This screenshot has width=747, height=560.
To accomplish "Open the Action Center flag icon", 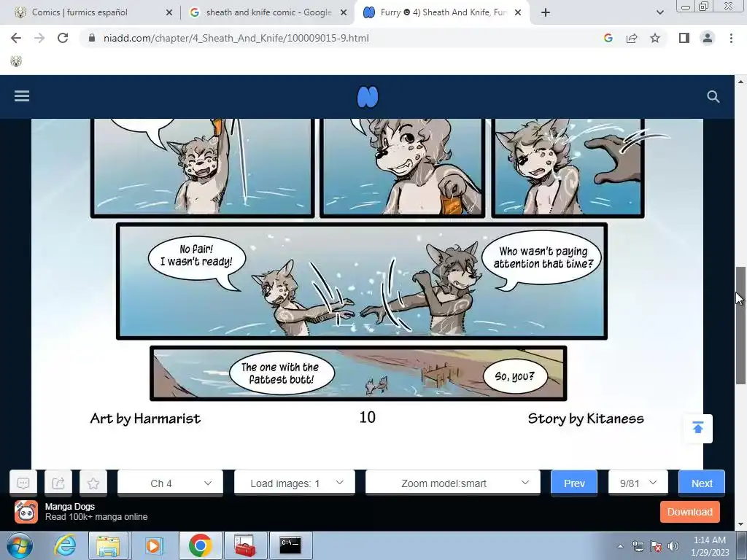I will 656,546.
